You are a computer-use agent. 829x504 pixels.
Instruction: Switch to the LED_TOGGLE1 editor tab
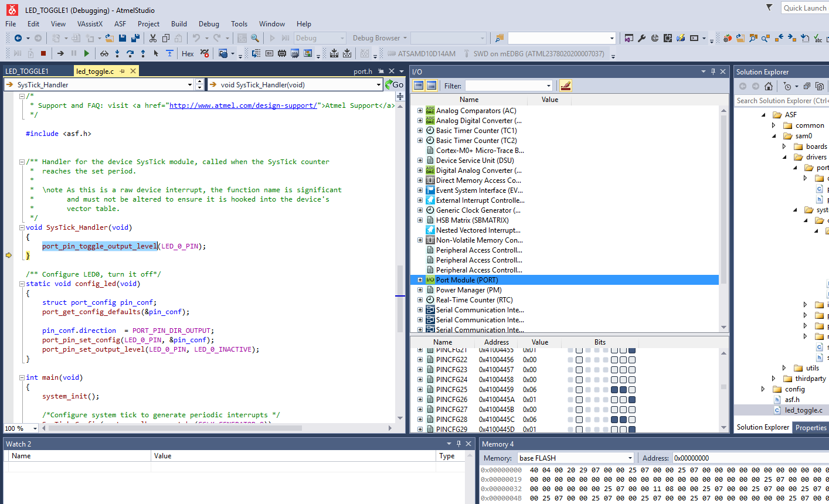pyautogui.click(x=27, y=71)
